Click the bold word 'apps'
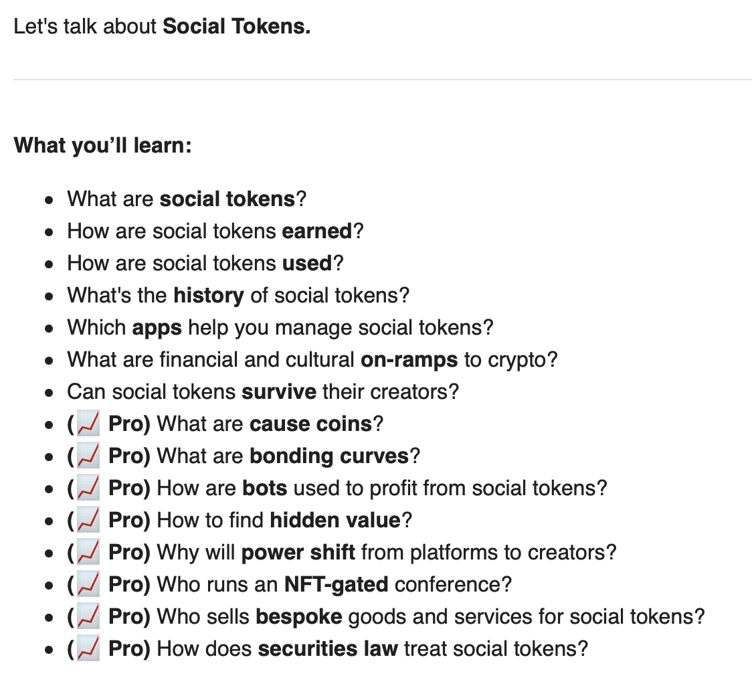 [157, 328]
